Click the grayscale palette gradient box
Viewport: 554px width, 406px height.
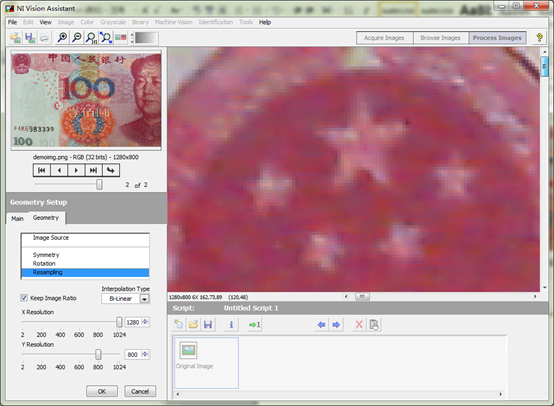(x=146, y=38)
